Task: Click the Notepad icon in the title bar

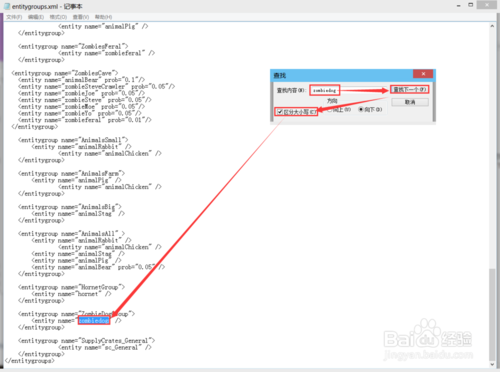Action: tap(7, 6)
